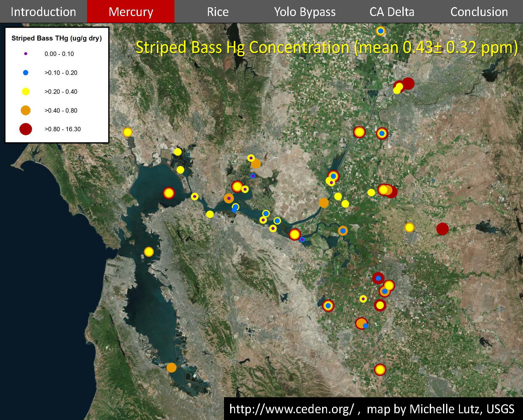The width and height of the screenshot is (523, 420).
Task: Select the isolated solid red marker at far east
Action: (442, 229)
